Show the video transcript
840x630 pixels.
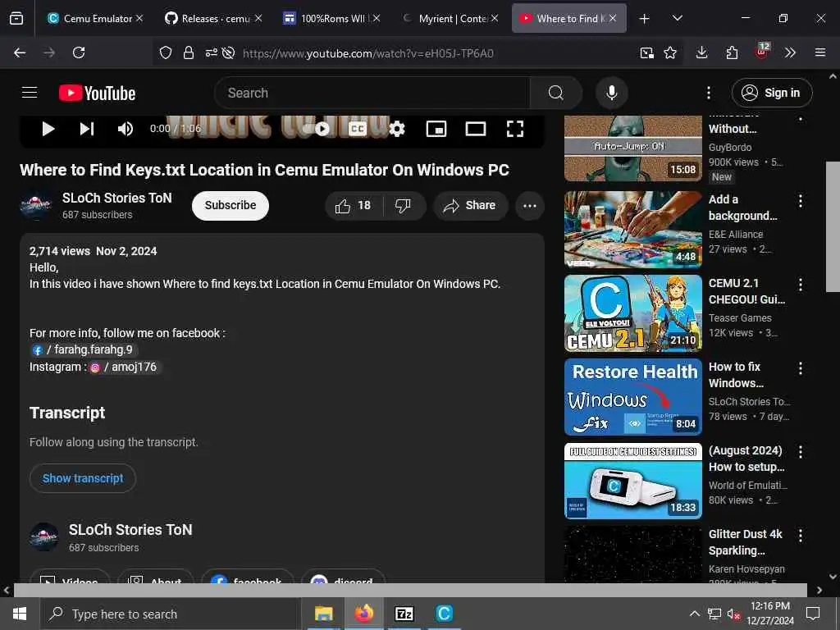(83, 478)
